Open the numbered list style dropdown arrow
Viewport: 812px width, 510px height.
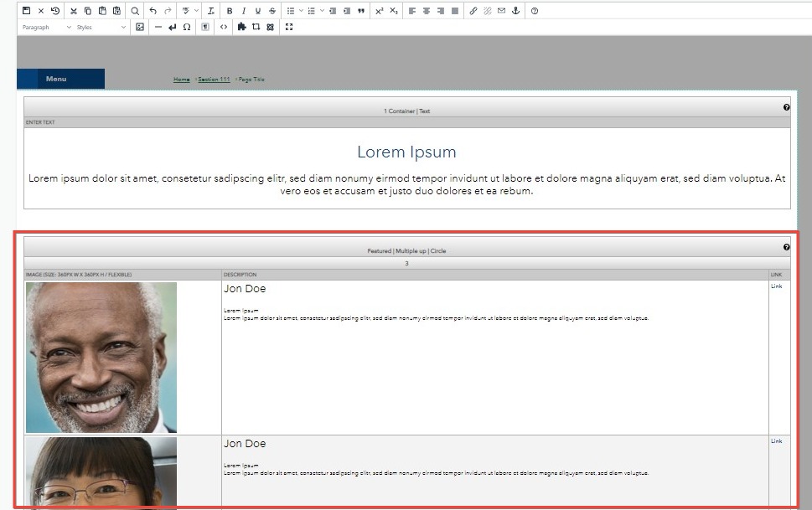(322, 10)
